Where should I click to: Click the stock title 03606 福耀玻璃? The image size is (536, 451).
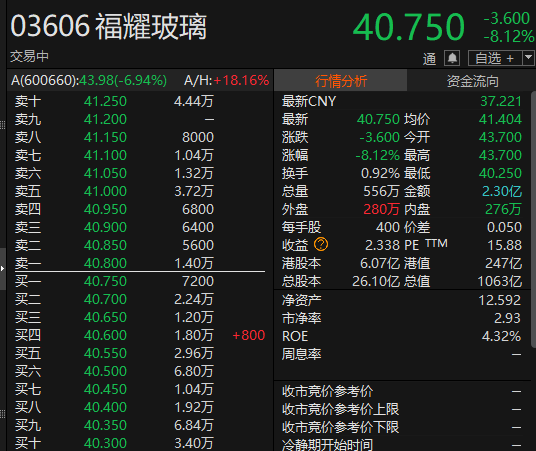[109, 26]
